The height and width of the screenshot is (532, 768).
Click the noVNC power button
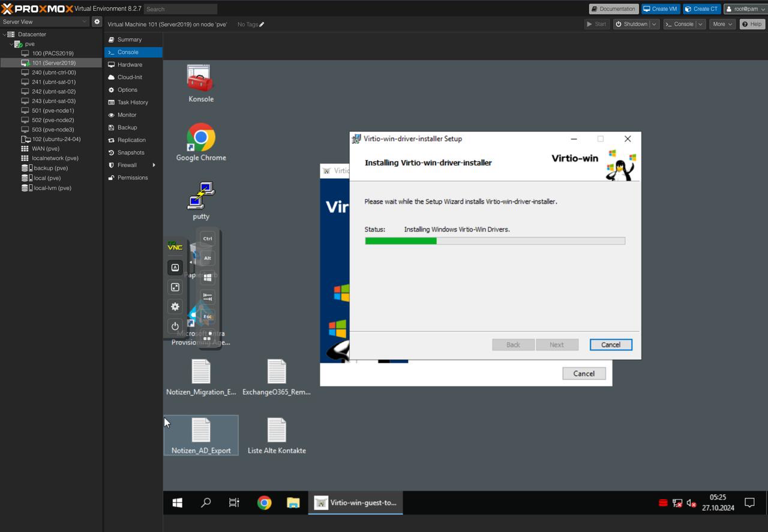click(x=175, y=326)
